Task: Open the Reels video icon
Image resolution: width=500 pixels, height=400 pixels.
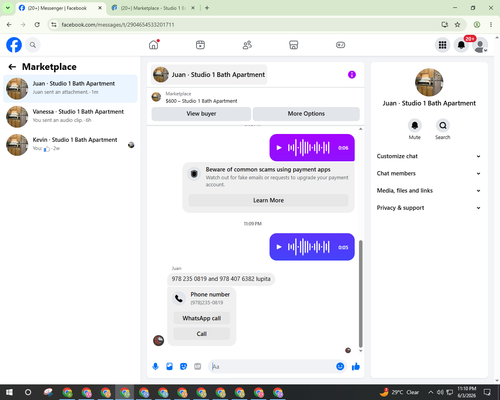Action: [200, 45]
